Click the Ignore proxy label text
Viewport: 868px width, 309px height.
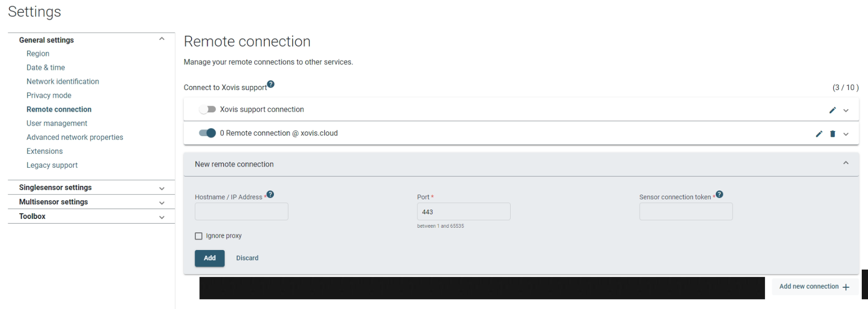pos(224,236)
